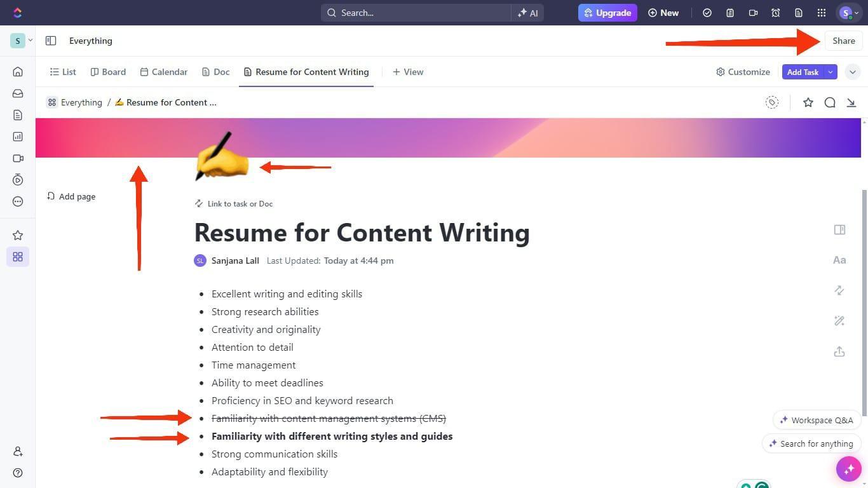Open Docs icon in left sidebar
This screenshot has height=488, width=868.
pyautogui.click(x=18, y=115)
